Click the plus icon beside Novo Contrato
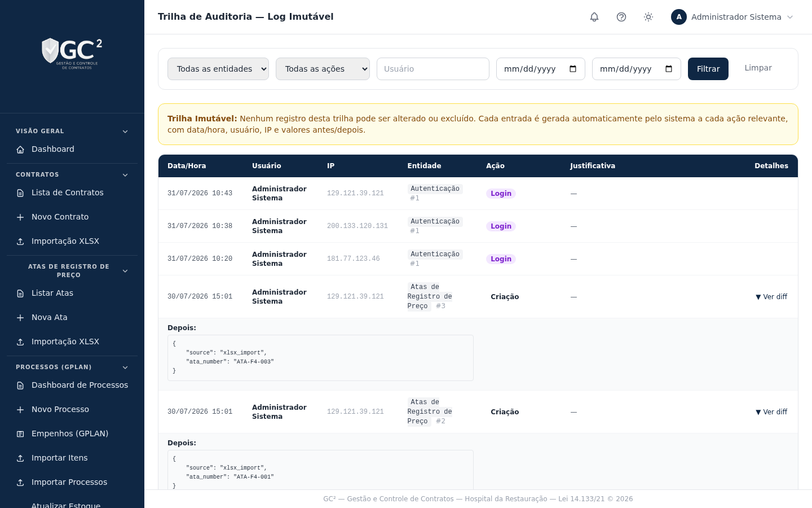Image resolution: width=812 pixels, height=508 pixels. [20, 217]
